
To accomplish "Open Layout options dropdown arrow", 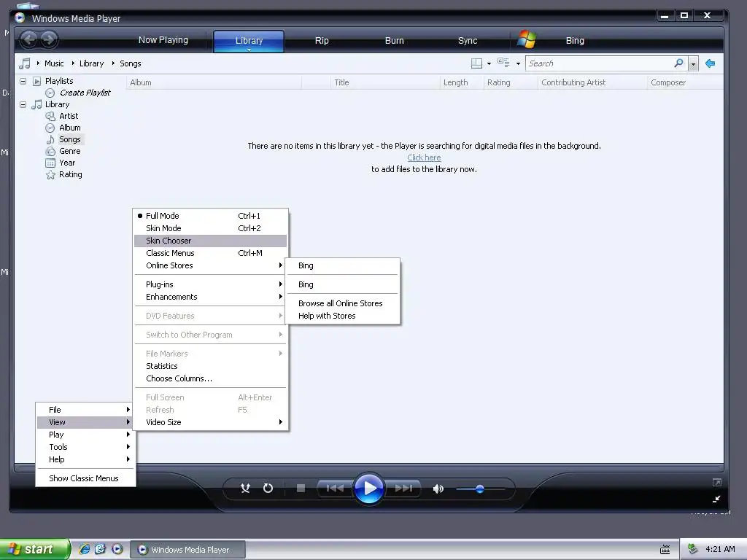I will pyautogui.click(x=489, y=64).
